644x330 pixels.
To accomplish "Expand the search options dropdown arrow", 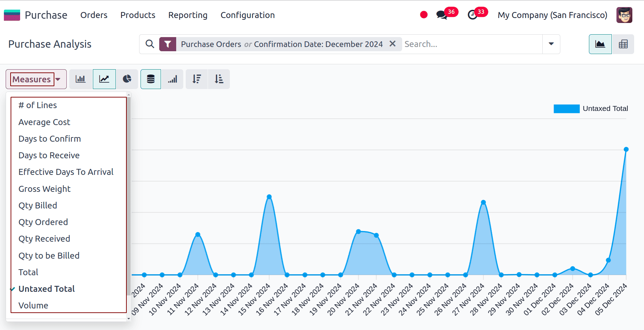I will (x=551, y=44).
